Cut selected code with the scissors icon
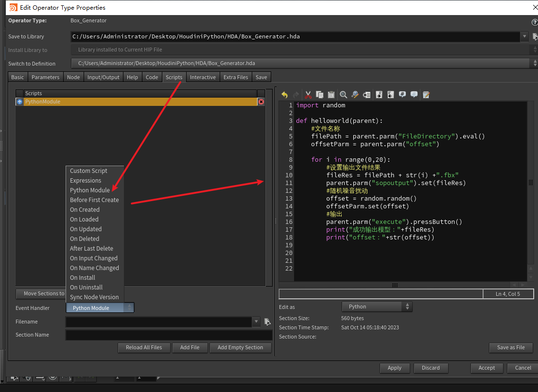 coord(308,95)
